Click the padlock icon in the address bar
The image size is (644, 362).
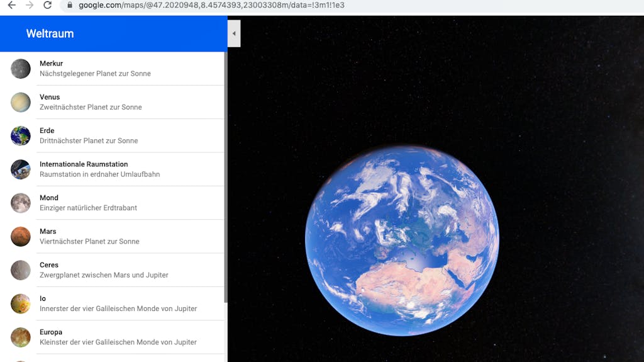point(70,5)
